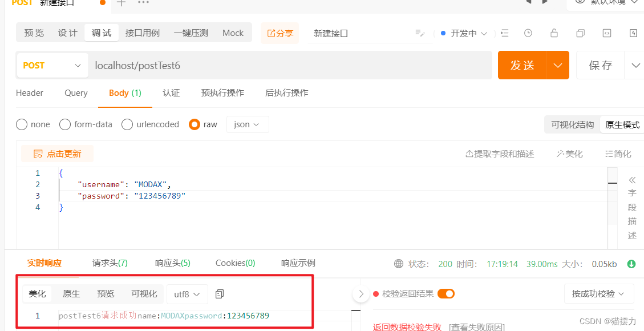Click 美化 to beautify the JSON body
Viewport: 644px width, 331px height.
click(570, 154)
